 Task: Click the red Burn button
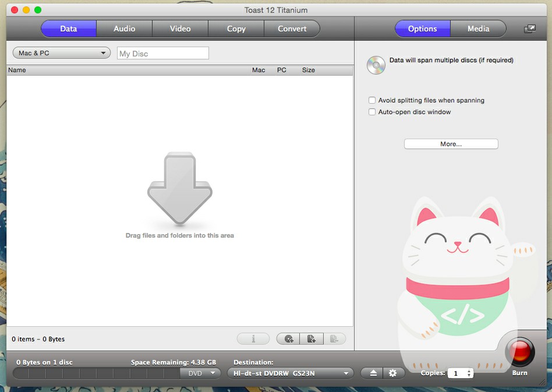(520, 351)
